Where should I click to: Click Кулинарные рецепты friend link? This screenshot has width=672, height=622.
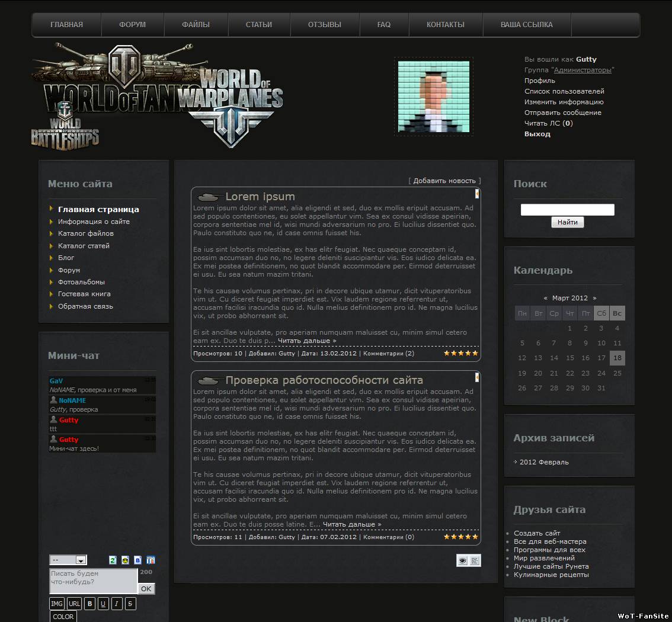click(551, 575)
